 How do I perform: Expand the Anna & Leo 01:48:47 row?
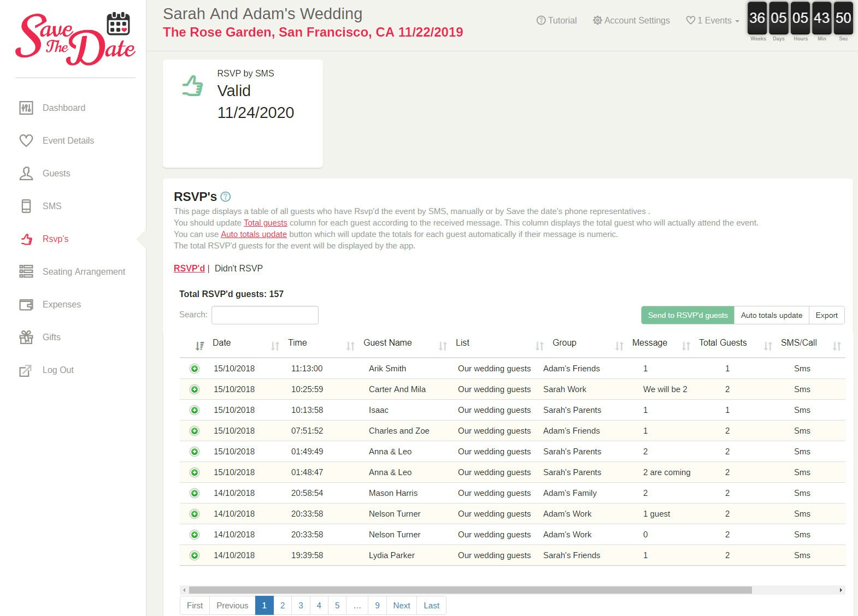195,472
